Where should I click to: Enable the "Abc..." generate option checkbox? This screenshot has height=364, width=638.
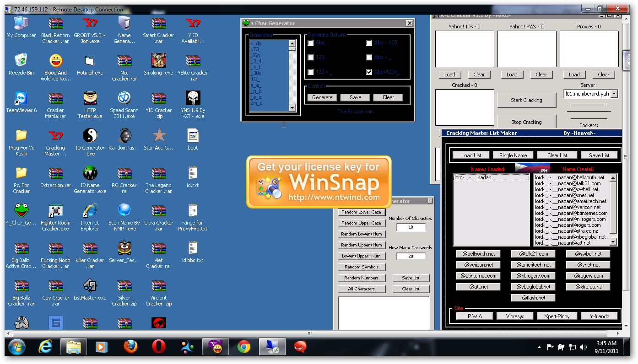coord(311,43)
